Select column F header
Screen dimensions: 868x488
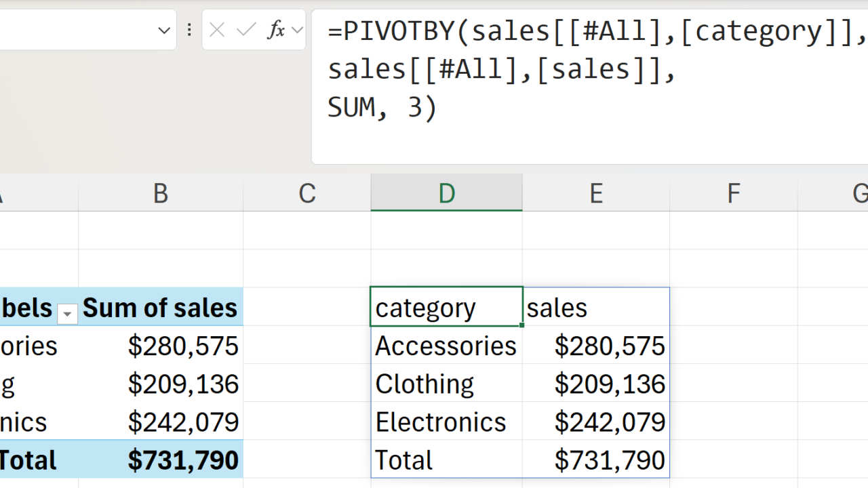733,194
